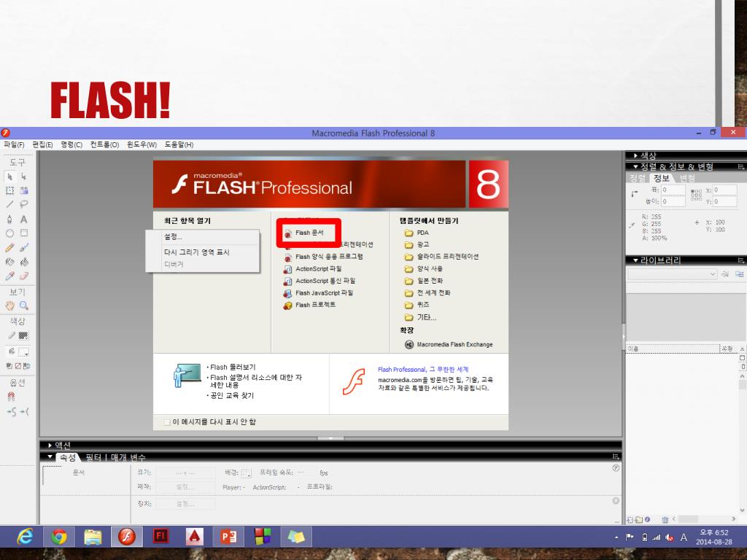Select the Pencil tool
This screenshot has width=747, height=560.
click(x=9, y=248)
